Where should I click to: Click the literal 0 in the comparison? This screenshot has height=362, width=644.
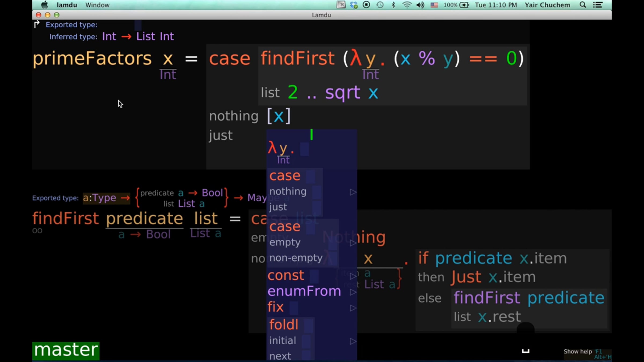[511, 58]
